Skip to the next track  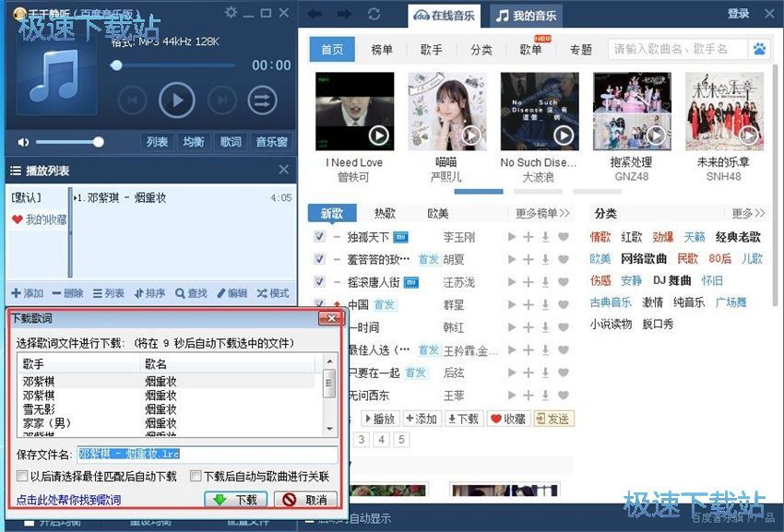click(221, 100)
